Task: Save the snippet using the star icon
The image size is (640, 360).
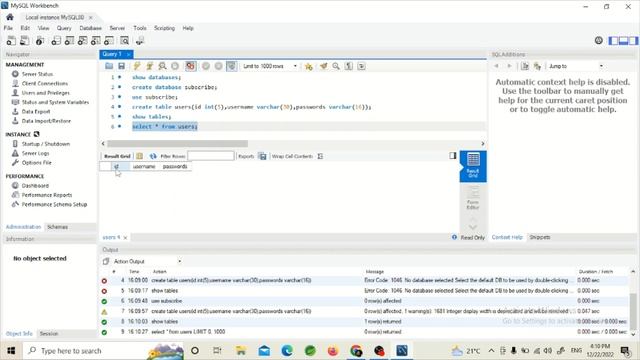Action: coord(309,66)
